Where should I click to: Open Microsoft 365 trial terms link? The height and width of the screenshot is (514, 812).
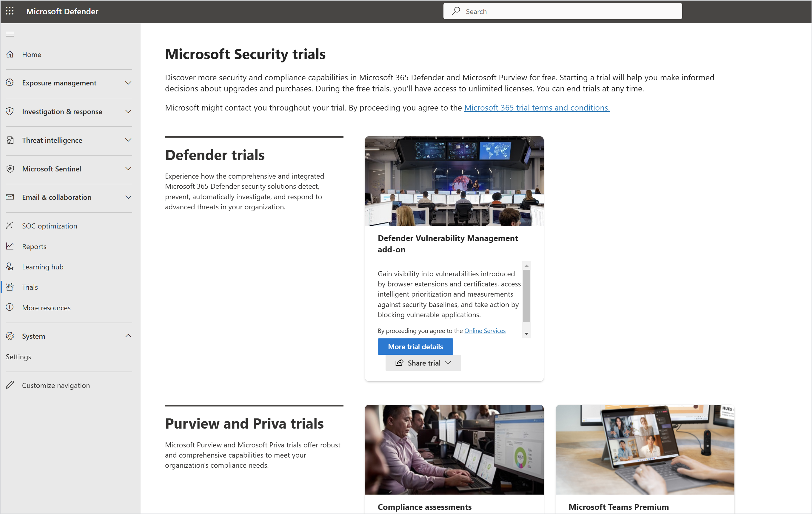point(537,108)
